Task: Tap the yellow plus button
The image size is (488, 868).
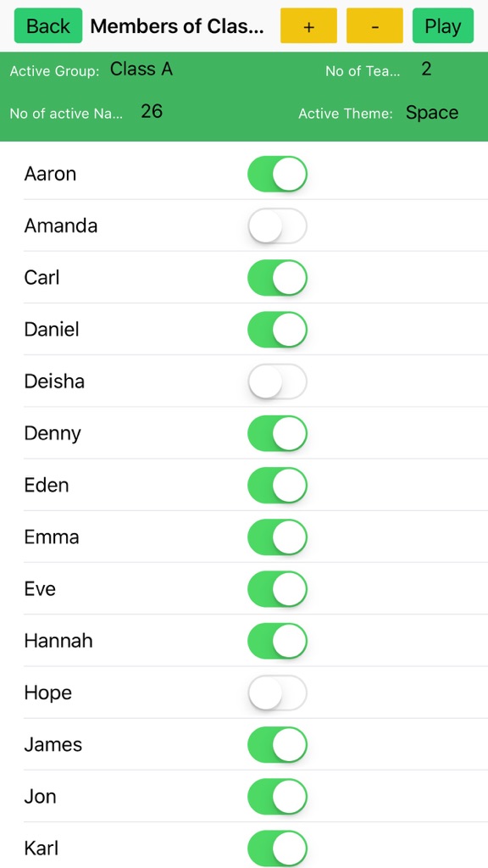Action: pyautogui.click(x=308, y=25)
